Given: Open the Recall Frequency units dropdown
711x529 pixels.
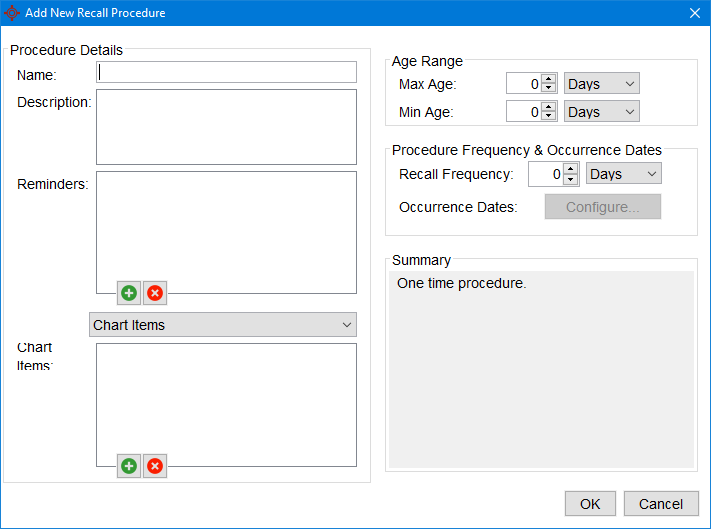Looking at the screenshot, I should 624,174.
